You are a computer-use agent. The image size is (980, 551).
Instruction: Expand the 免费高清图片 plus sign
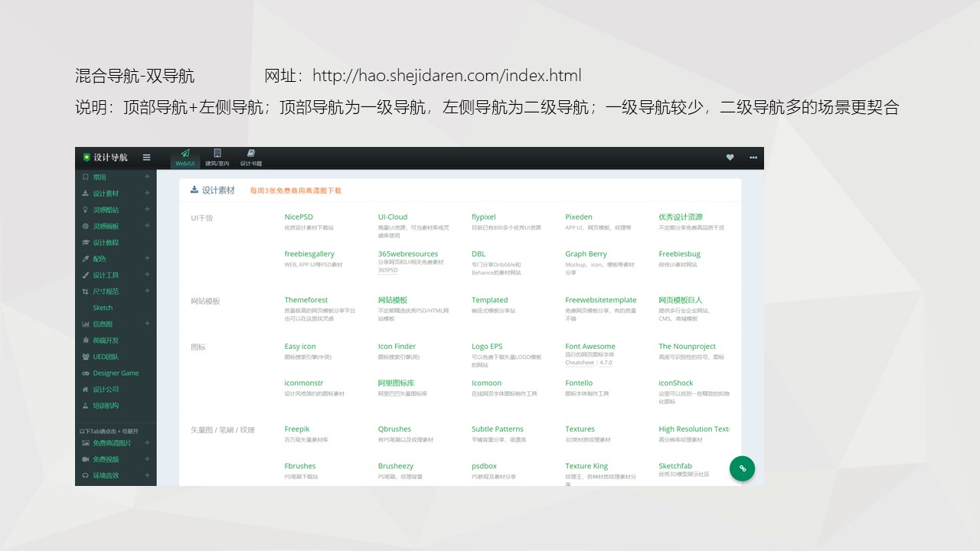click(148, 442)
